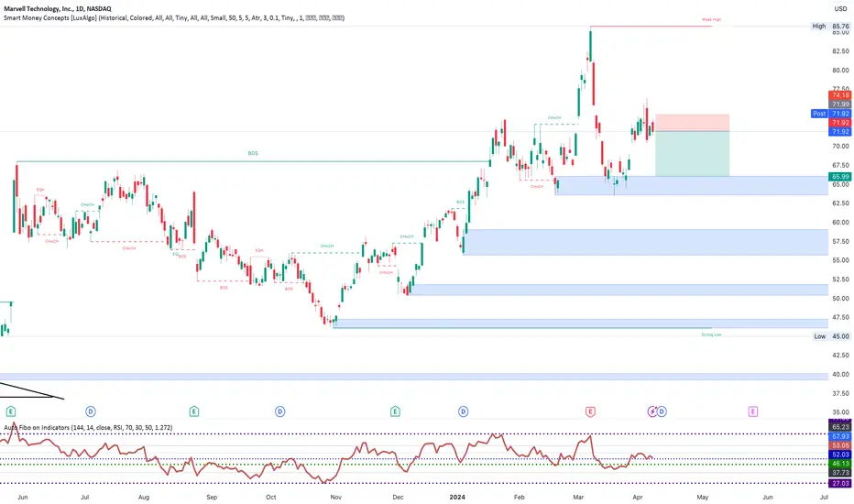Click the purple lightning event marker in April

tap(652, 411)
